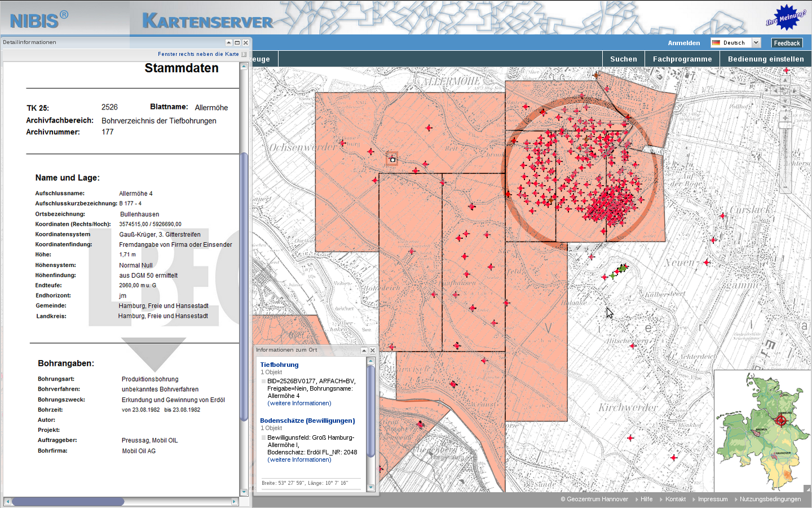Screen dimensions: 812x508
Task: Collapse the Detailinformationen panel with the up arrow
Action: tap(228, 42)
